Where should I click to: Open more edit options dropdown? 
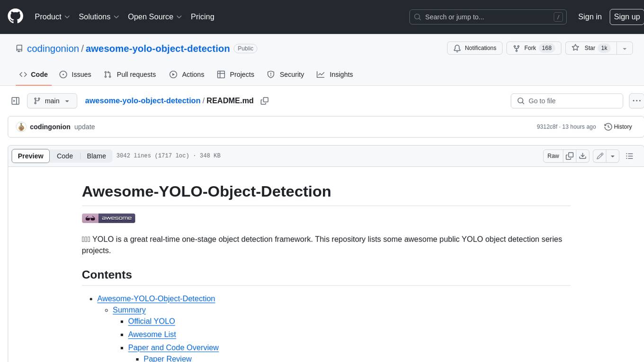[613, 156]
